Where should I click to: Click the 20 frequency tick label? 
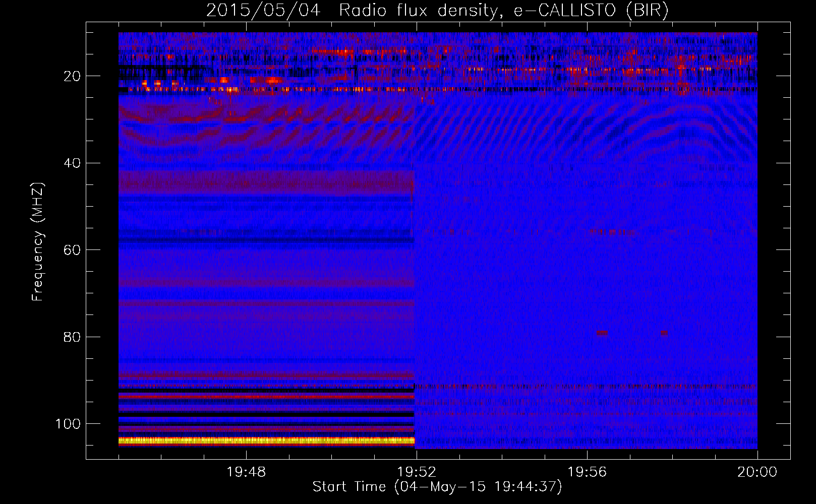pyautogui.click(x=72, y=76)
